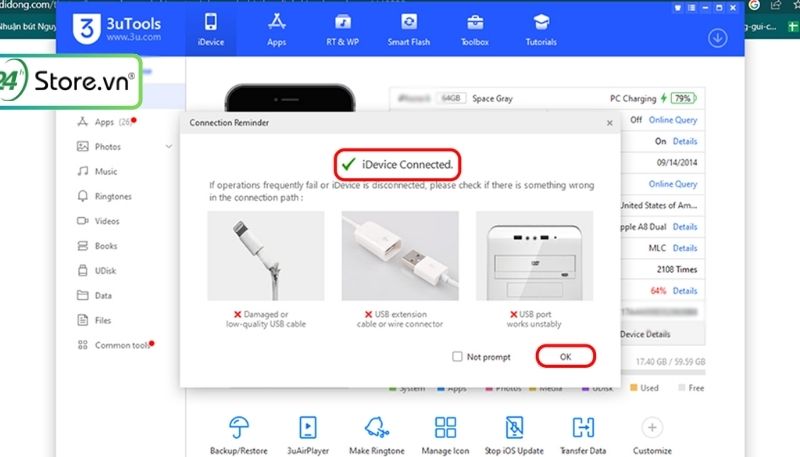The width and height of the screenshot is (800, 457).
Task: Click the Device Details button
Action: 645,335
